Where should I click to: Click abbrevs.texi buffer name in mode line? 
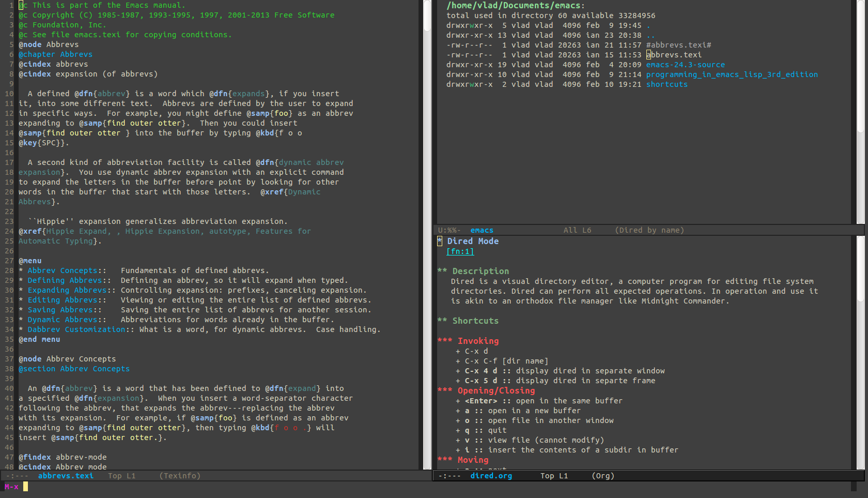(66, 476)
